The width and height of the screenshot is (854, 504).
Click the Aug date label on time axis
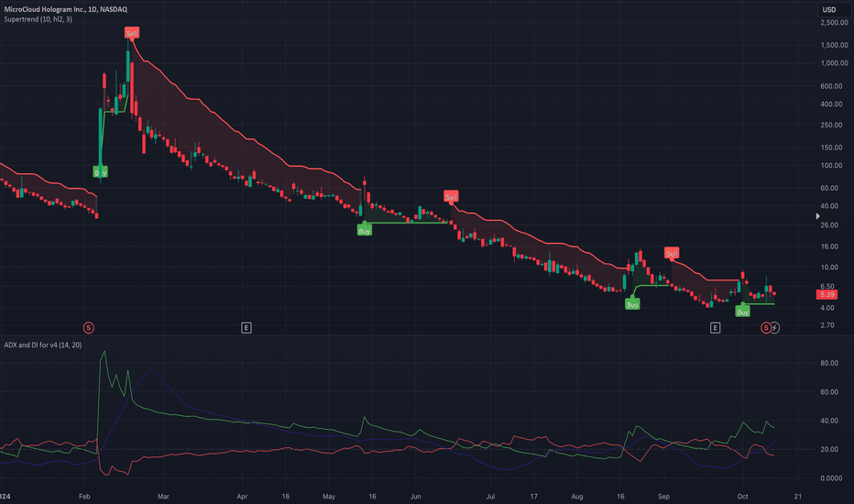(x=577, y=497)
